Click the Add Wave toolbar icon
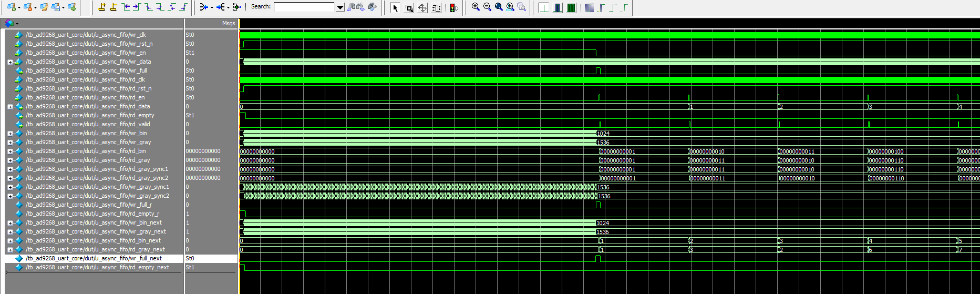980x294 pixels. [11, 7]
